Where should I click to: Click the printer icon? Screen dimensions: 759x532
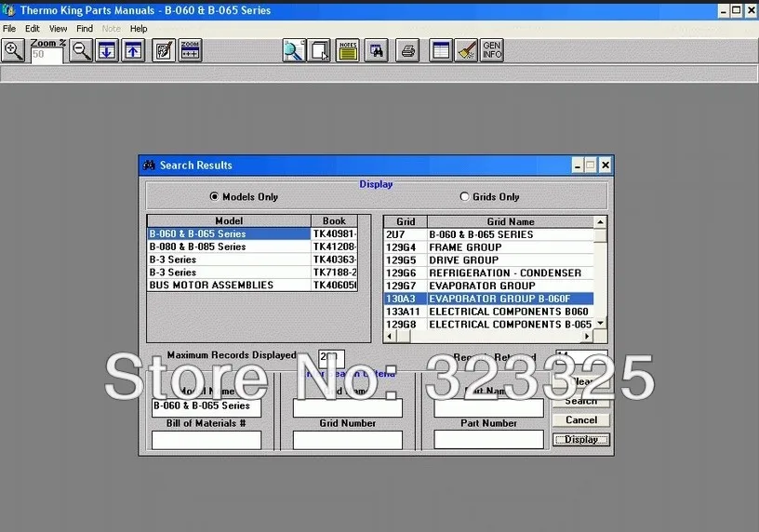[407, 50]
